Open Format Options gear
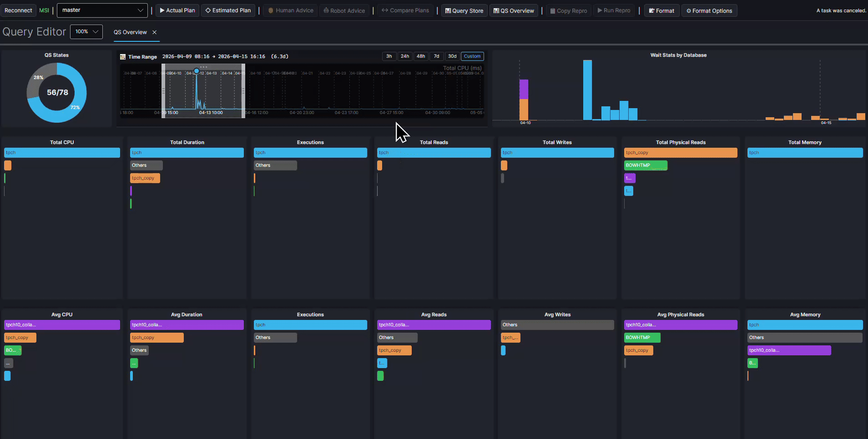 [x=709, y=10]
